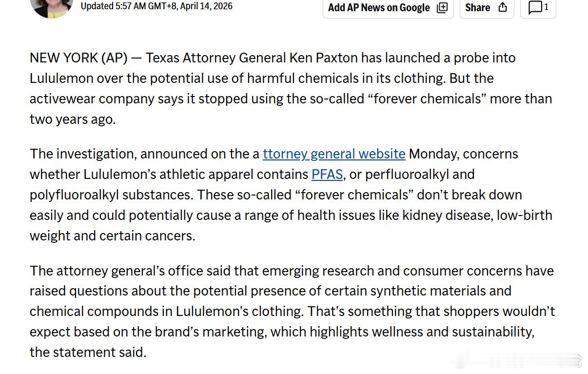Click 'the statement said.' closing text
The height and width of the screenshot is (374, 588).
88,352
